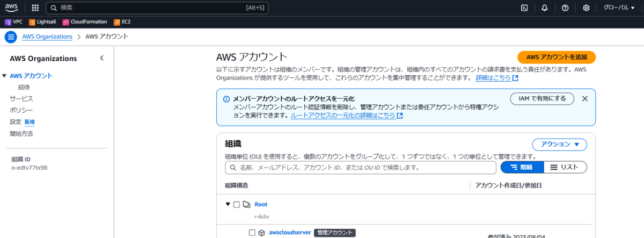
Task: Select サービス in the sidebar
Action: [x=21, y=99]
